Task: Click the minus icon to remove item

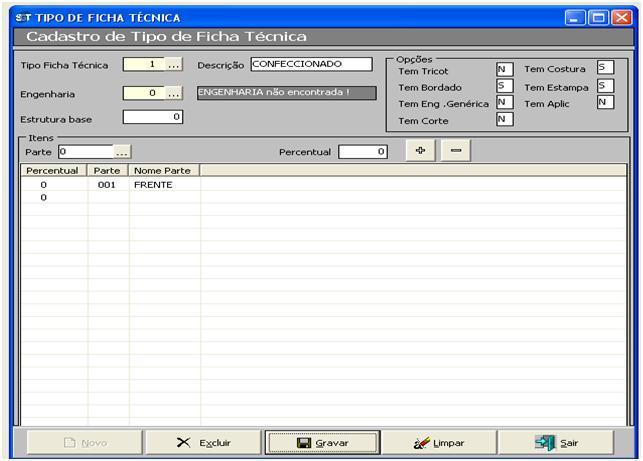Action: 455,151
